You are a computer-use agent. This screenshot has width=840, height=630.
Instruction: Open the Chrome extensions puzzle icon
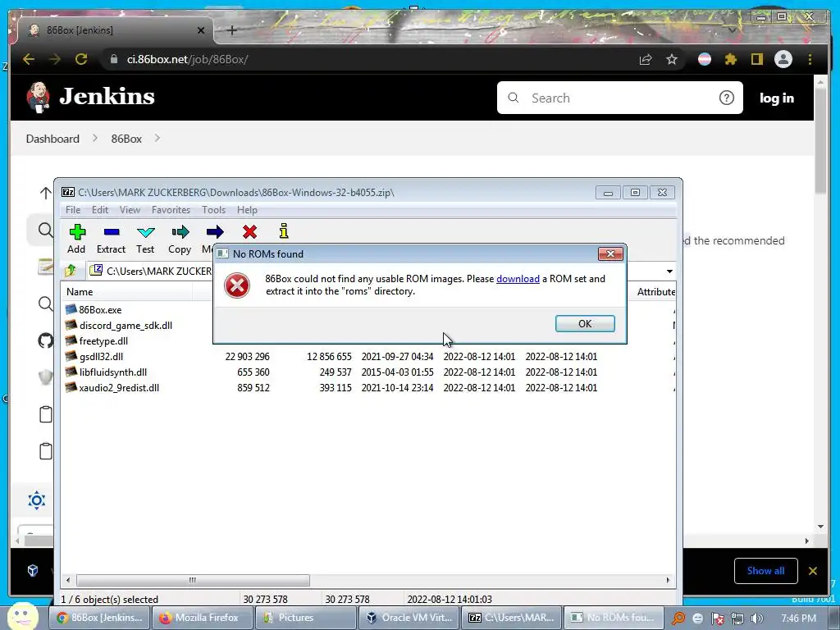tap(731, 59)
